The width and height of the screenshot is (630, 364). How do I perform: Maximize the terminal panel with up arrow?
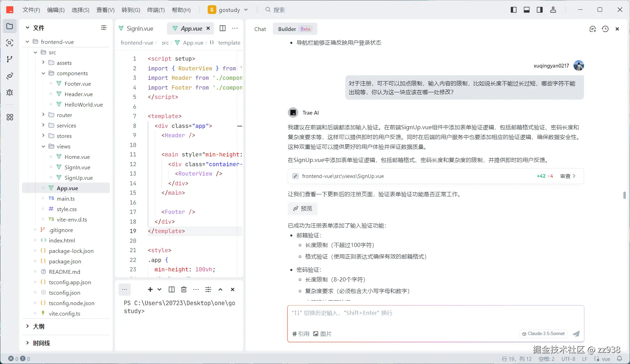[x=221, y=289]
